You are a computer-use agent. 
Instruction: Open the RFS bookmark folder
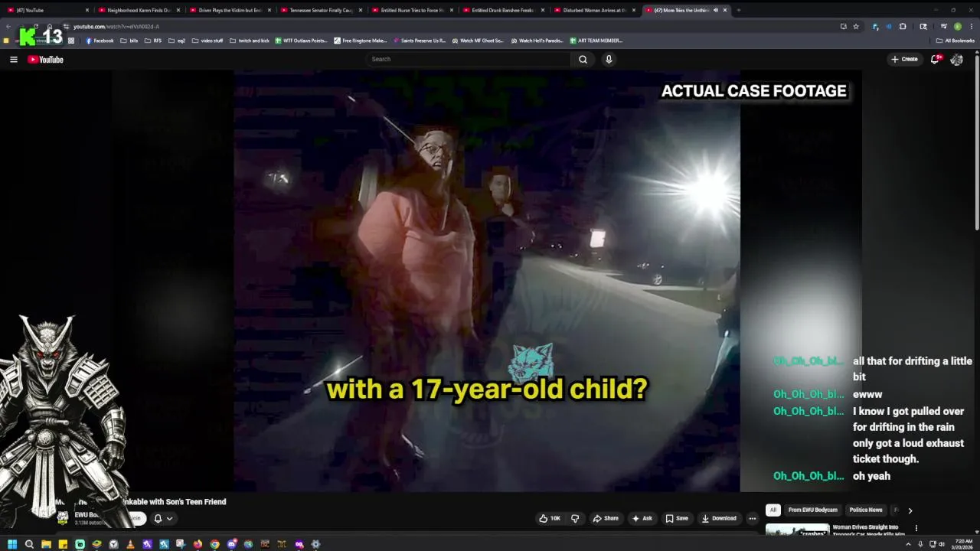coord(152,41)
